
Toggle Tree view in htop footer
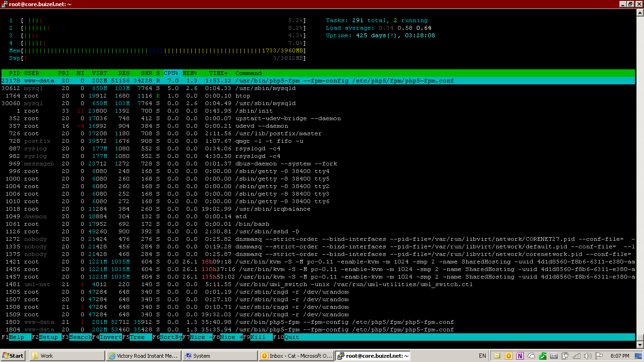[x=137, y=337]
